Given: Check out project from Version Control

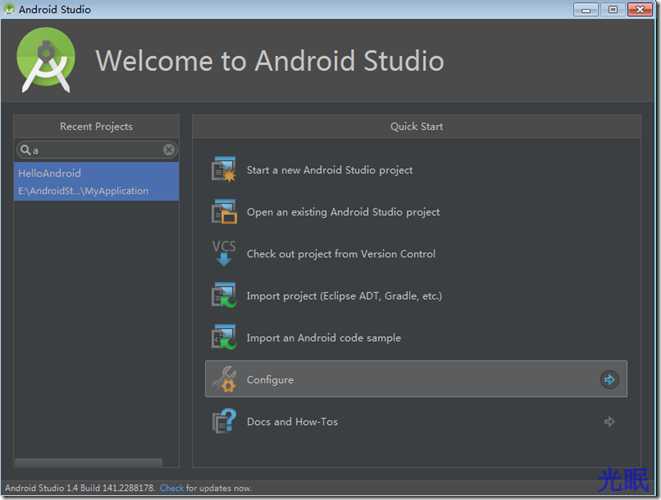Looking at the screenshot, I should point(341,254).
